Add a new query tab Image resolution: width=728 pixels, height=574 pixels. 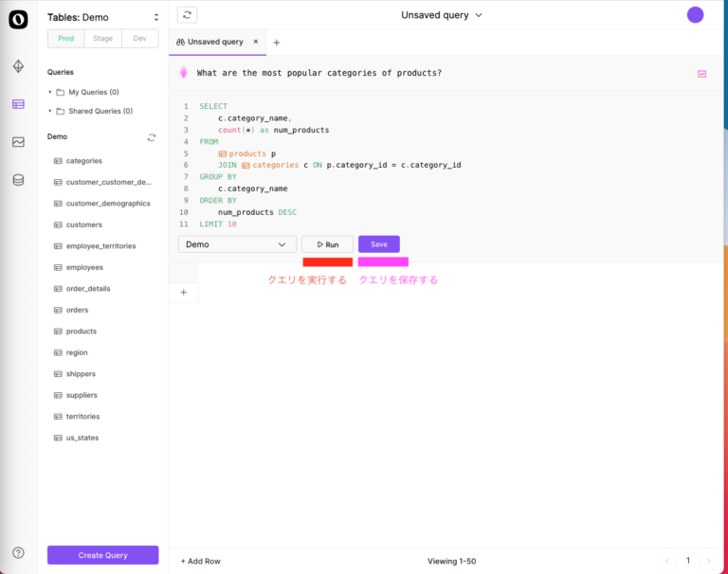(277, 43)
